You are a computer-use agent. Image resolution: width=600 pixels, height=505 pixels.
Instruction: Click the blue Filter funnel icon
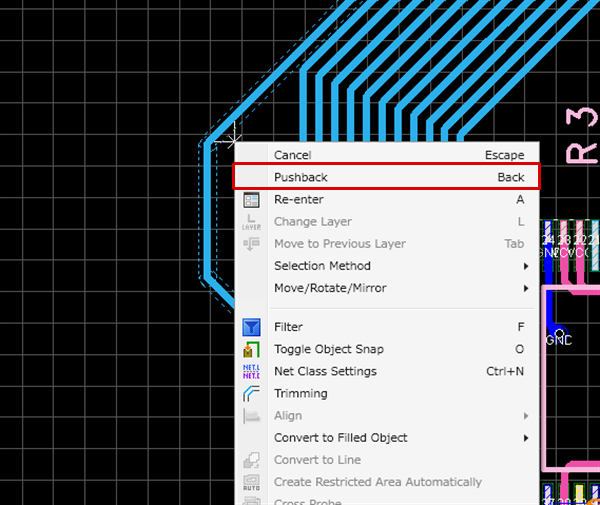pyautogui.click(x=252, y=327)
